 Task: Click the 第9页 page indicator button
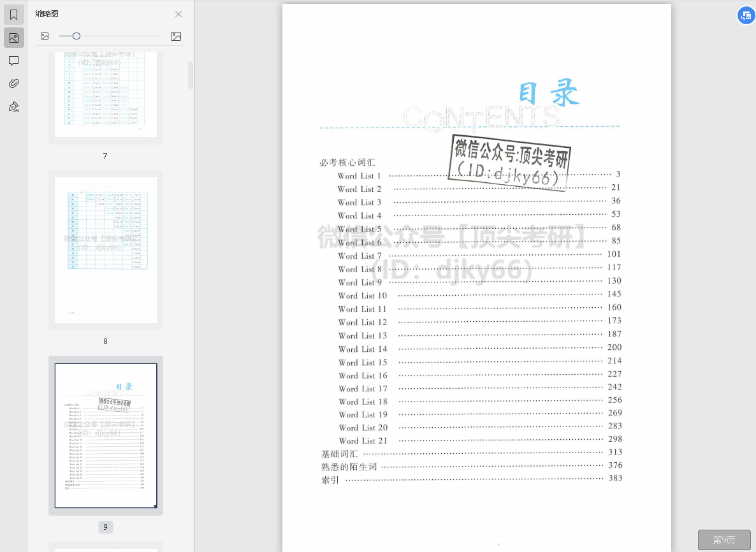(x=724, y=540)
